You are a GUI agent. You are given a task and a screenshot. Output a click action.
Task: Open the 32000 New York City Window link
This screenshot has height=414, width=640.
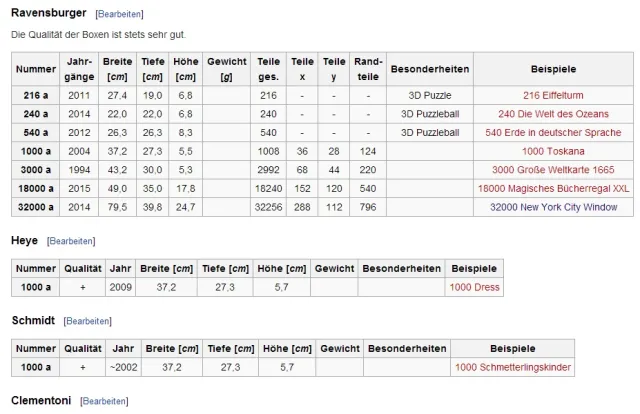(553, 207)
